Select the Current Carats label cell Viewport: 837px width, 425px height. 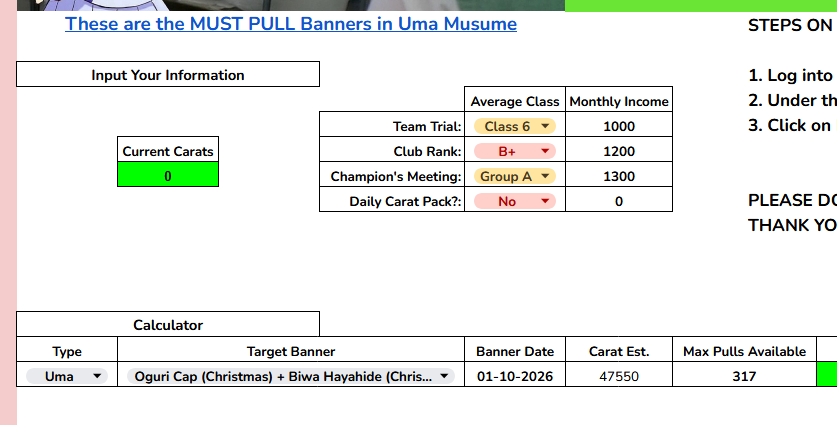point(168,149)
